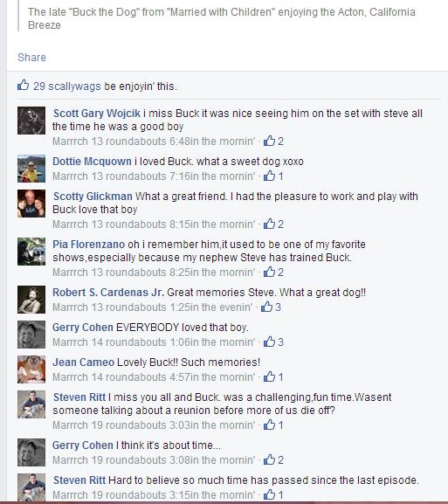Open Jean Cameo's profile name link
Image resolution: width=448 pixels, height=504 pixels.
pyautogui.click(x=83, y=362)
